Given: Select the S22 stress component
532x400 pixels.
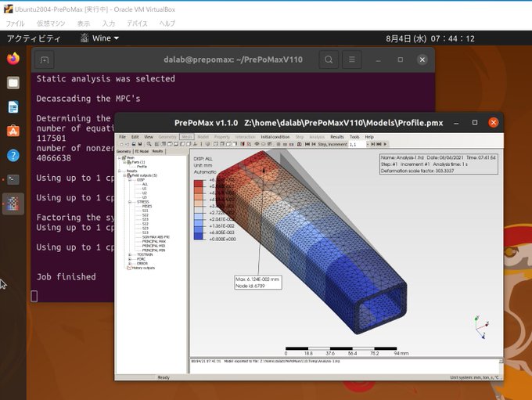Looking at the screenshot, I should point(146,215).
